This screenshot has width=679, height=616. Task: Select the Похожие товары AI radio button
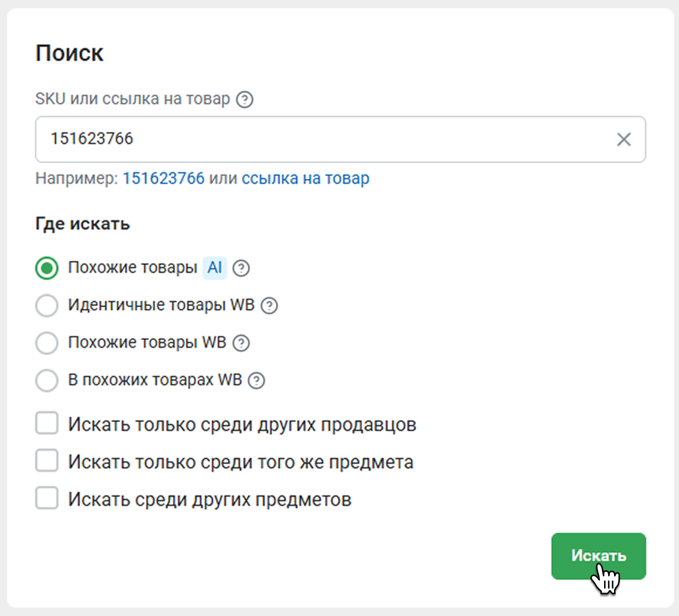[47, 268]
